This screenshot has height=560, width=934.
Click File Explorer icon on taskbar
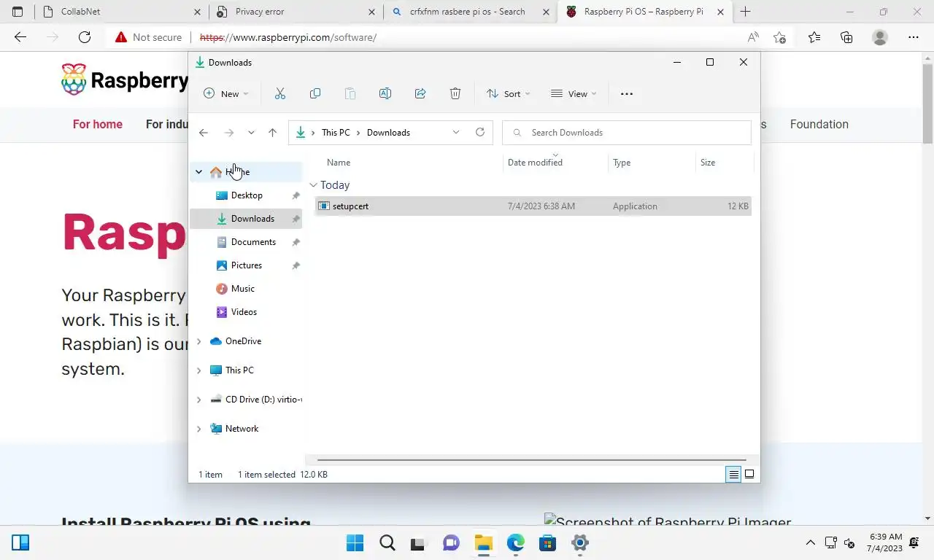click(x=483, y=542)
